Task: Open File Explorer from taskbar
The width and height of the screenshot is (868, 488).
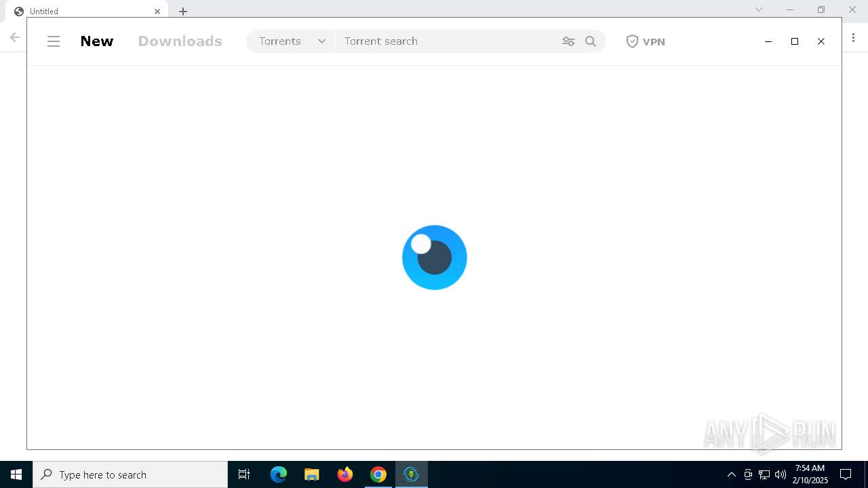Action: (x=312, y=474)
